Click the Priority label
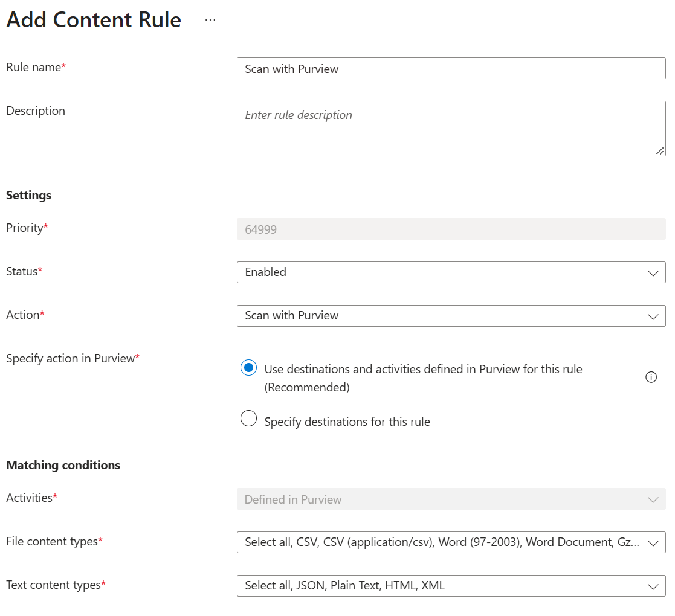Screen dimensions: 675x616 (27, 228)
